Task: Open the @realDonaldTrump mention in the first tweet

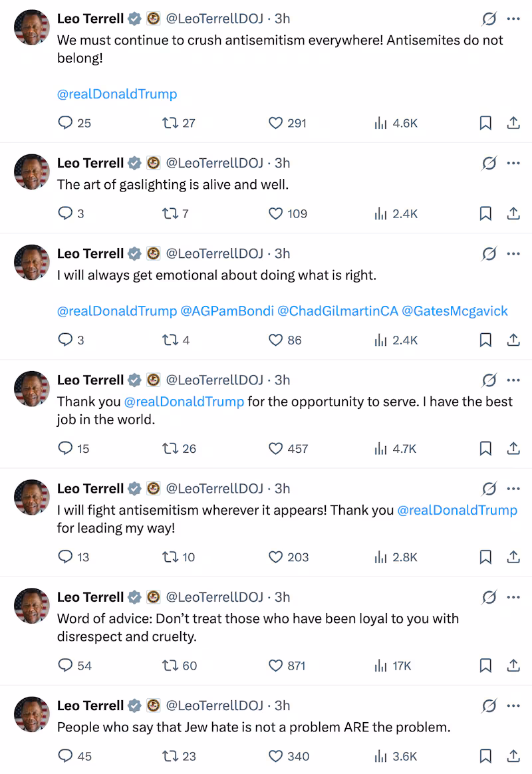Action: [x=117, y=94]
